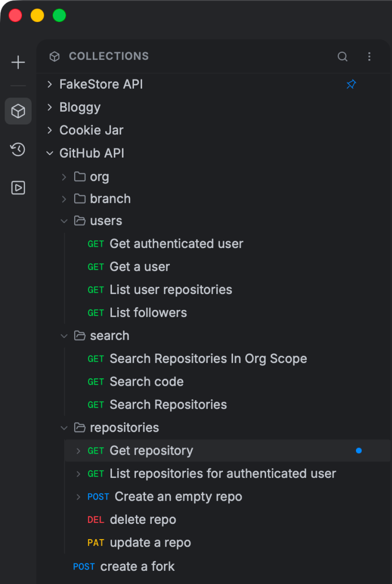Open the History clock icon in sidebar
Viewport: 392px width, 584px height.
coord(18,149)
